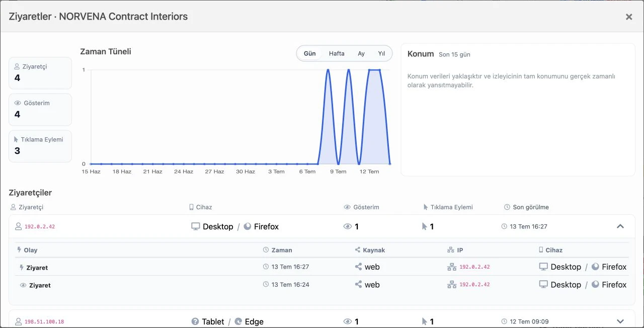Open IP address 192.0.2.42 link
644x328 pixels.
pos(40,226)
